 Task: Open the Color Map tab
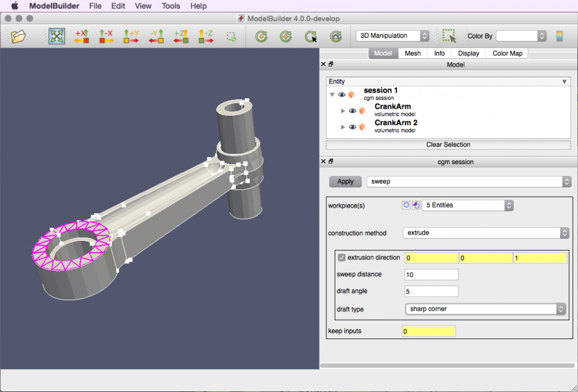click(x=507, y=53)
